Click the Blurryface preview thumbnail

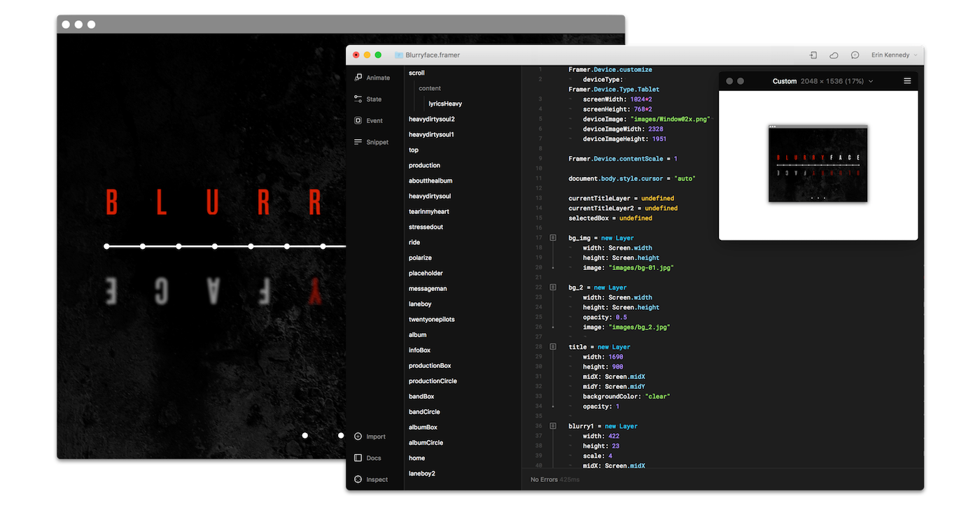(818, 164)
